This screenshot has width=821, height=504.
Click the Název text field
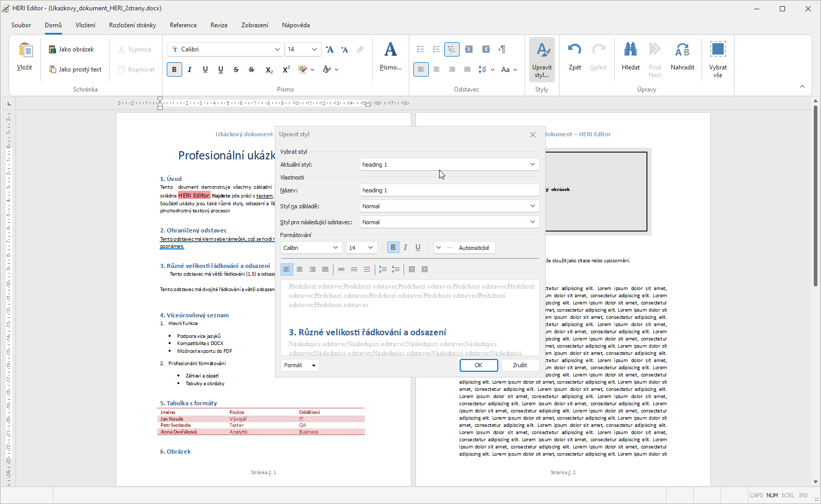pyautogui.click(x=449, y=190)
